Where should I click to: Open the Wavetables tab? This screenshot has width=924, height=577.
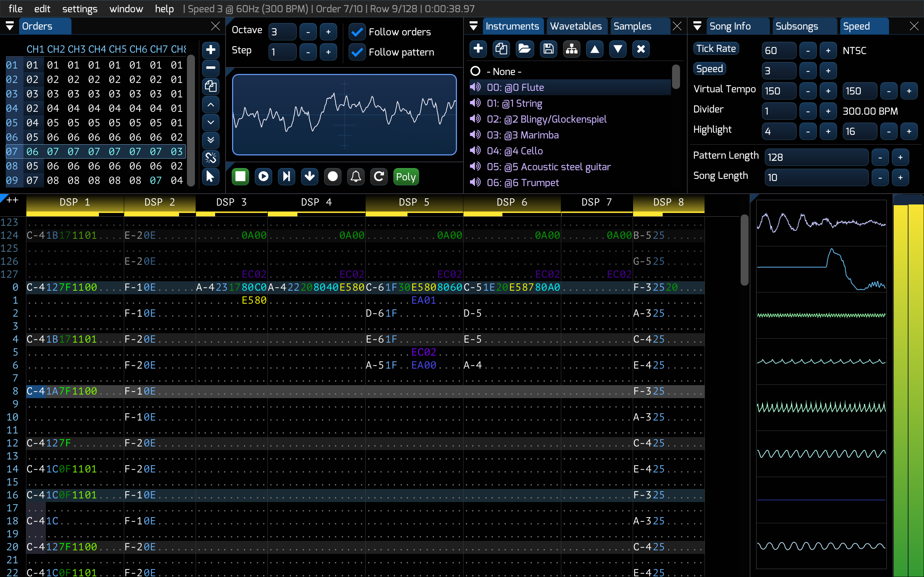click(575, 27)
